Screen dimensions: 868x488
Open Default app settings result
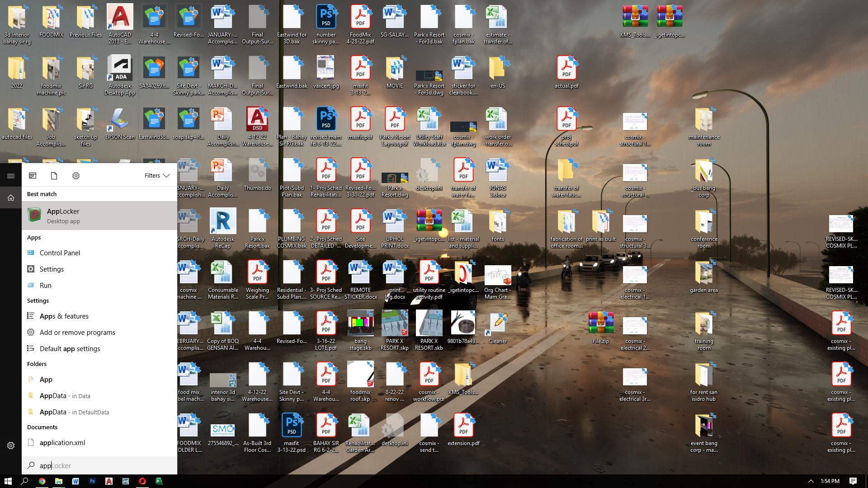pos(70,349)
